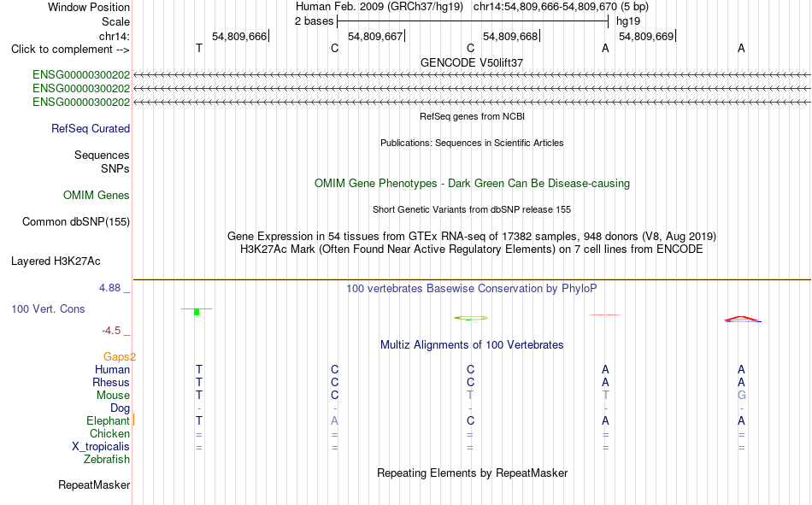Select the Dog species row label
This screenshot has height=505, width=812.
click(x=121, y=408)
